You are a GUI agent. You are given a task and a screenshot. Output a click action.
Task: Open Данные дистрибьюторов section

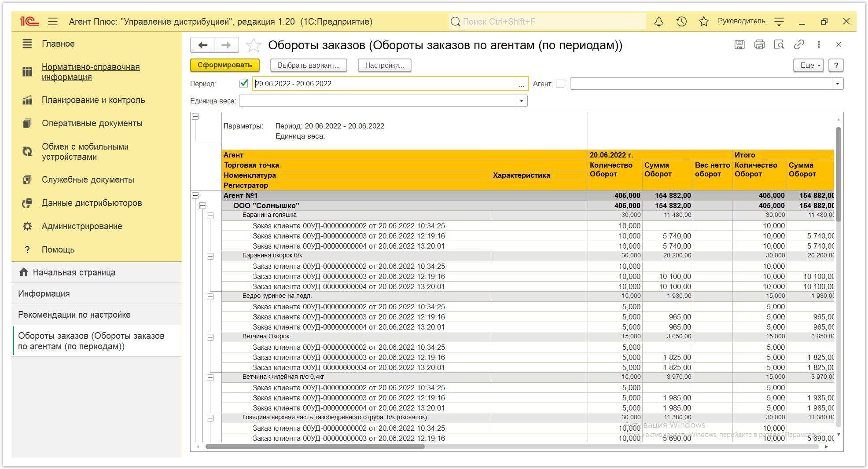(x=92, y=203)
